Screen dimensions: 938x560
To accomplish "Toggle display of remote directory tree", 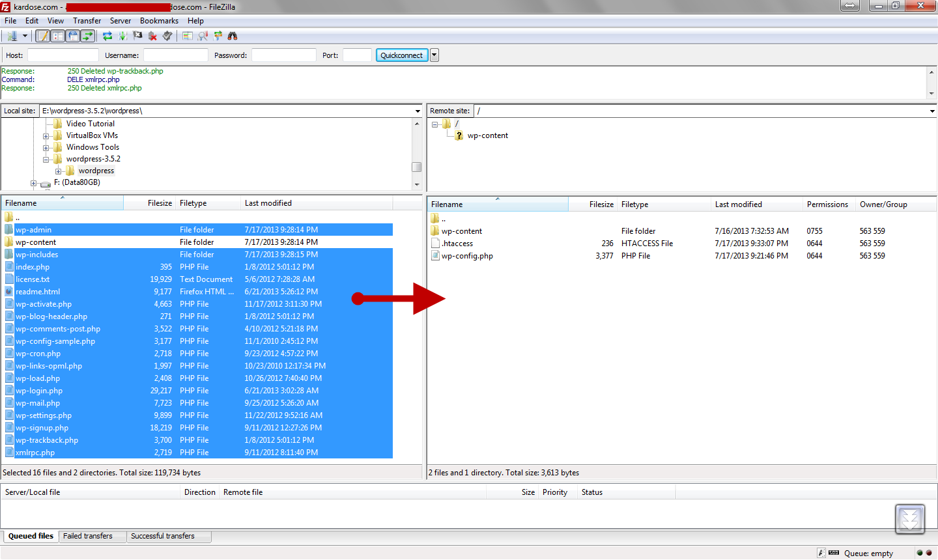I will click(x=72, y=36).
